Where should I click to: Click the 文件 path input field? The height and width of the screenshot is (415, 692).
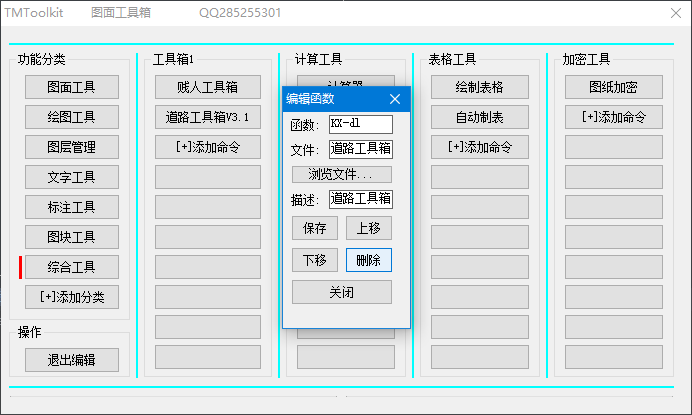(x=360, y=149)
